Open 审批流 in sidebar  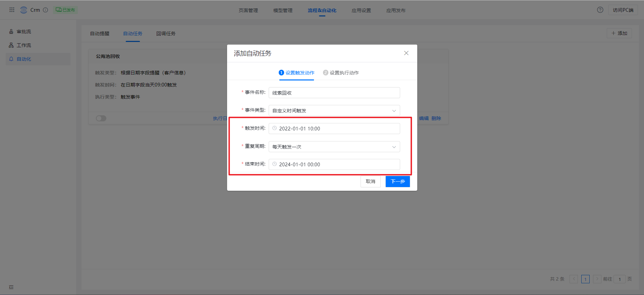tap(38, 32)
